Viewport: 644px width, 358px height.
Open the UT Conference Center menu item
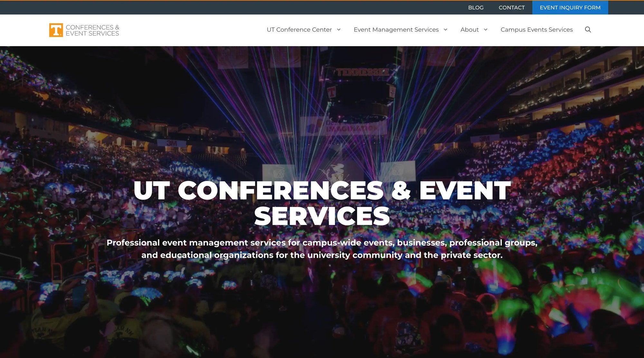click(299, 30)
